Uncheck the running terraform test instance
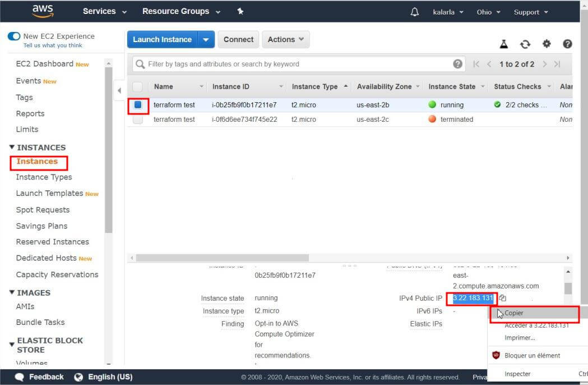This screenshot has height=385, width=588. click(x=138, y=105)
